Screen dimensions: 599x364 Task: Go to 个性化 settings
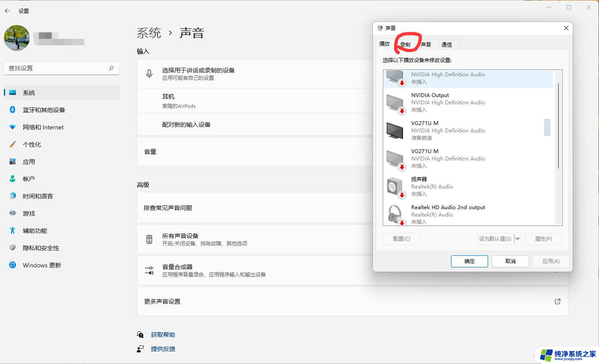pos(62,144)
